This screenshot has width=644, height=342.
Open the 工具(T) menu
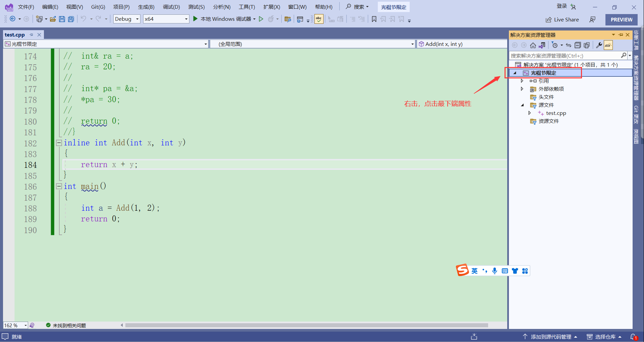247,7
